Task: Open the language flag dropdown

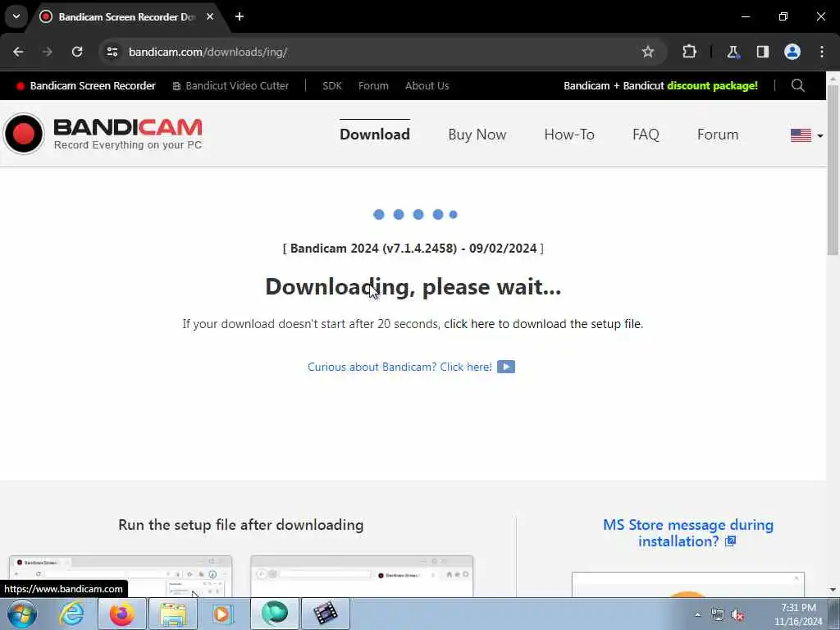Action: tap(807, 135)
